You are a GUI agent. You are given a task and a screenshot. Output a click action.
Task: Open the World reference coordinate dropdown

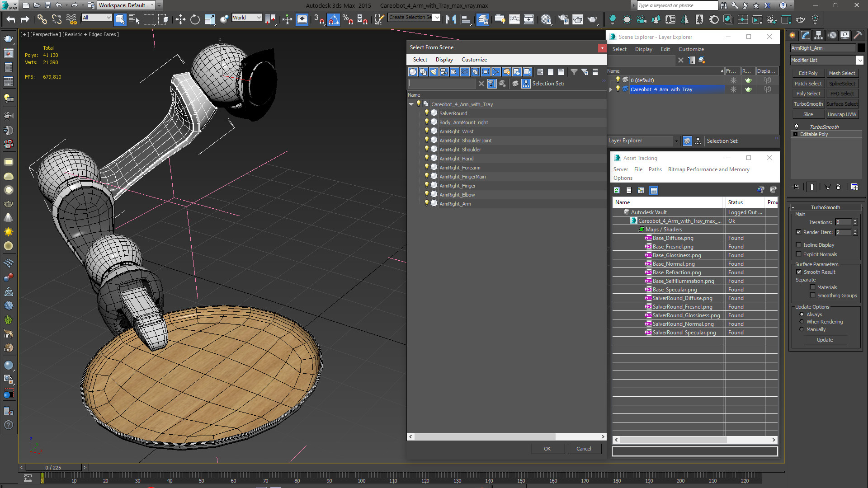(x=247, y=18)
